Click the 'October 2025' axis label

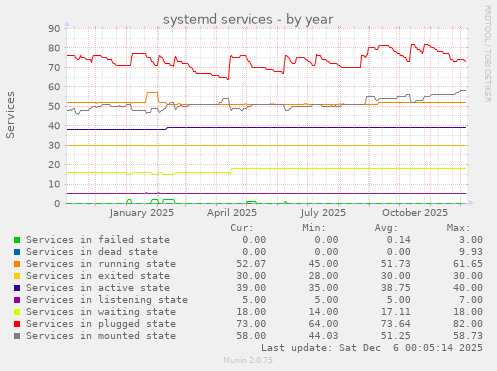click(x=415, y=213)
